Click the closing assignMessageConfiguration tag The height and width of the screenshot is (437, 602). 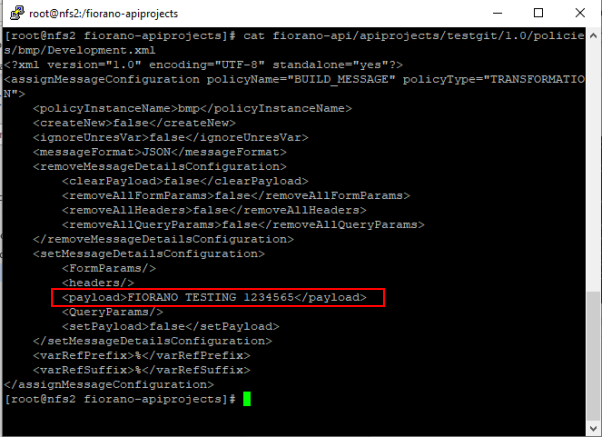point(109,384)
